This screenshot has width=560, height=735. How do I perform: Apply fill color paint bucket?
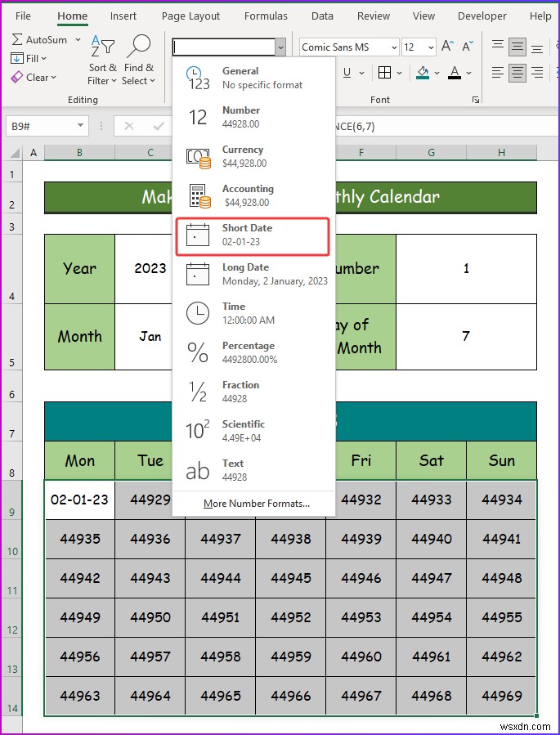point(423,73)
